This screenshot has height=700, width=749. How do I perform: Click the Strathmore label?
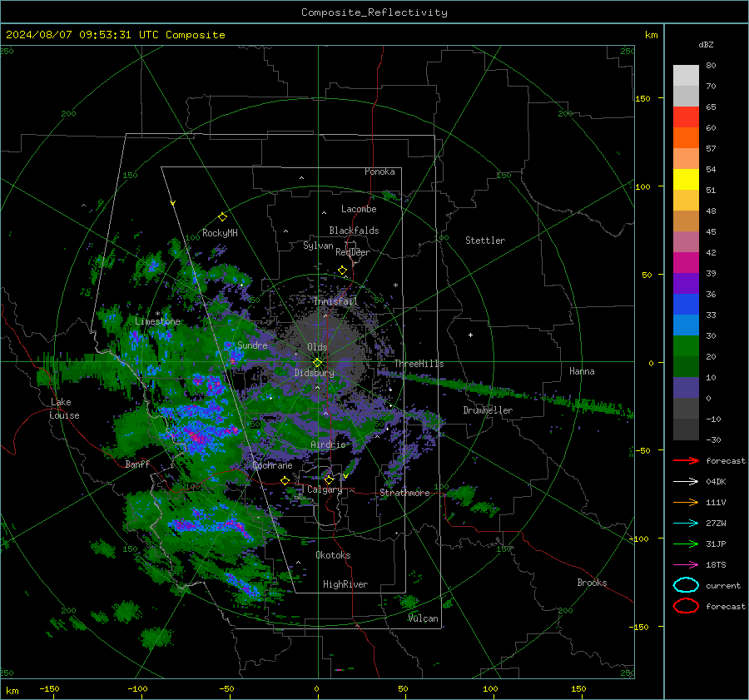pos(404,493)
